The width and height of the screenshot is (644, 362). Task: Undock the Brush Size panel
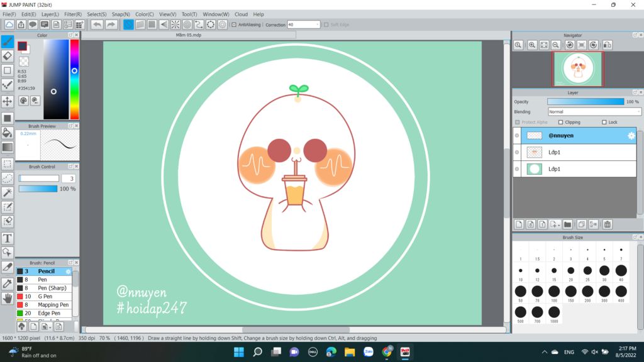click(x=635, y=237)
